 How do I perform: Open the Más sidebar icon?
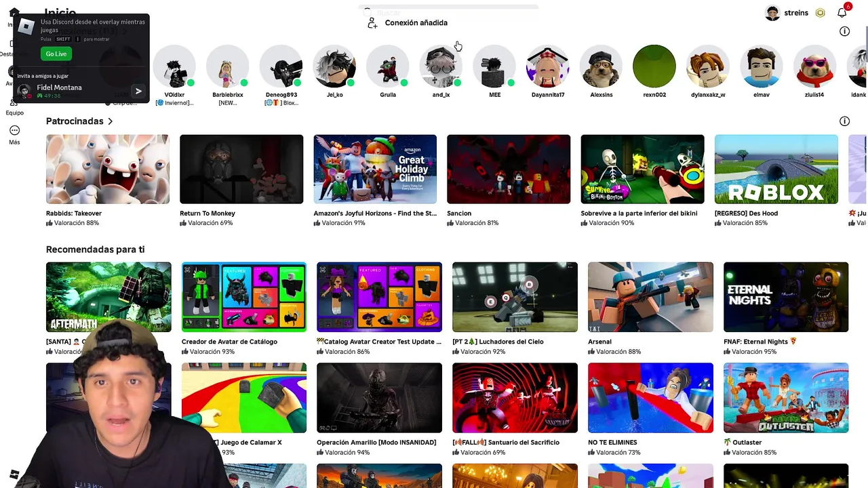[x=14, y=130]
